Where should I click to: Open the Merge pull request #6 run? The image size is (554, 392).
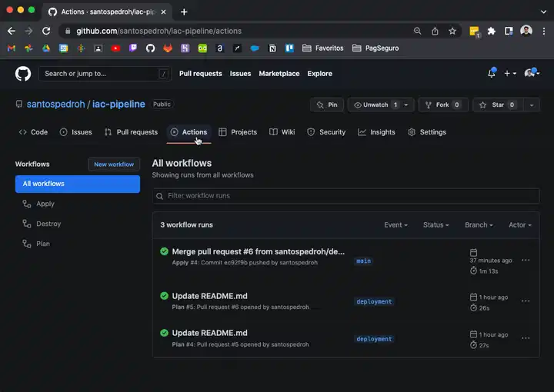point(259,251)
